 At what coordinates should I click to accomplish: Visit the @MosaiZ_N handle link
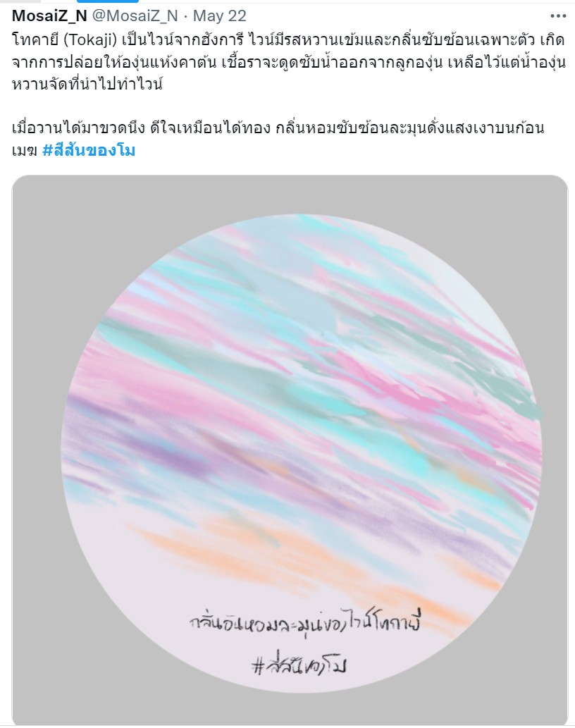[135, 16]
